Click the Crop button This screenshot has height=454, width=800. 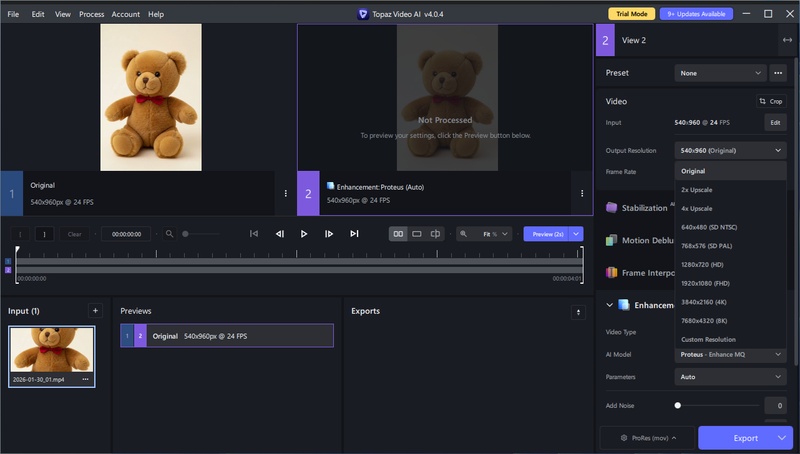coord(771,101)
